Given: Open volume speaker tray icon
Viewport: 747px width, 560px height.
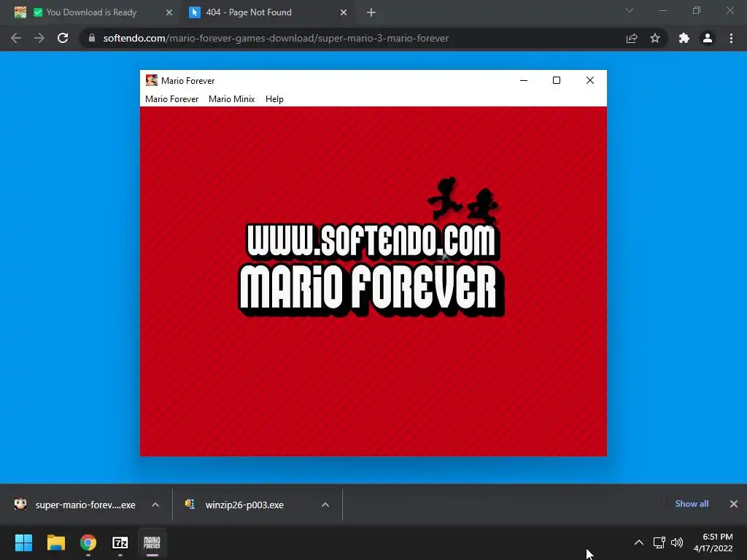Looking at the screenshot, I should click(676, 542).
